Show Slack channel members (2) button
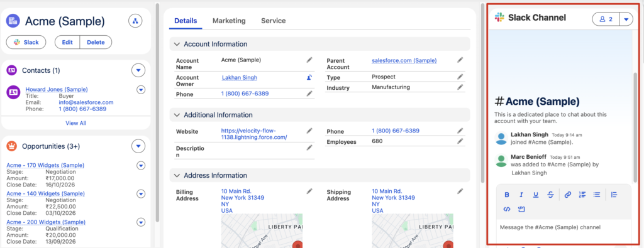The height and width of the screenshot is (248, 644). [x=606, y=19]
